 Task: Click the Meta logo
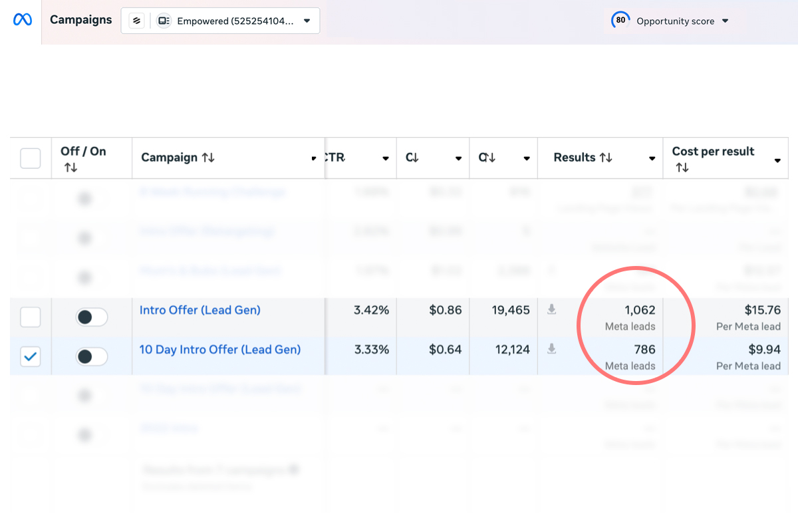click(x=22, y=20)
